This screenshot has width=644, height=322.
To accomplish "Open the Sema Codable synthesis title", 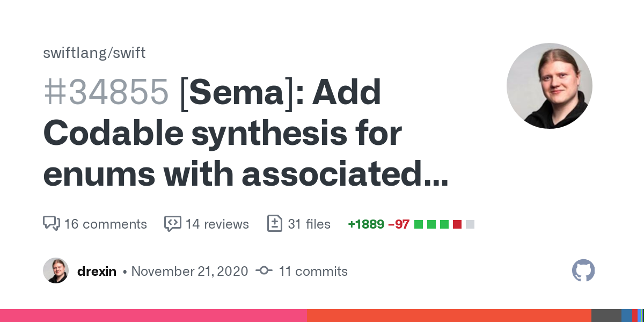I will pyautogui.click(x=246, y=134).
